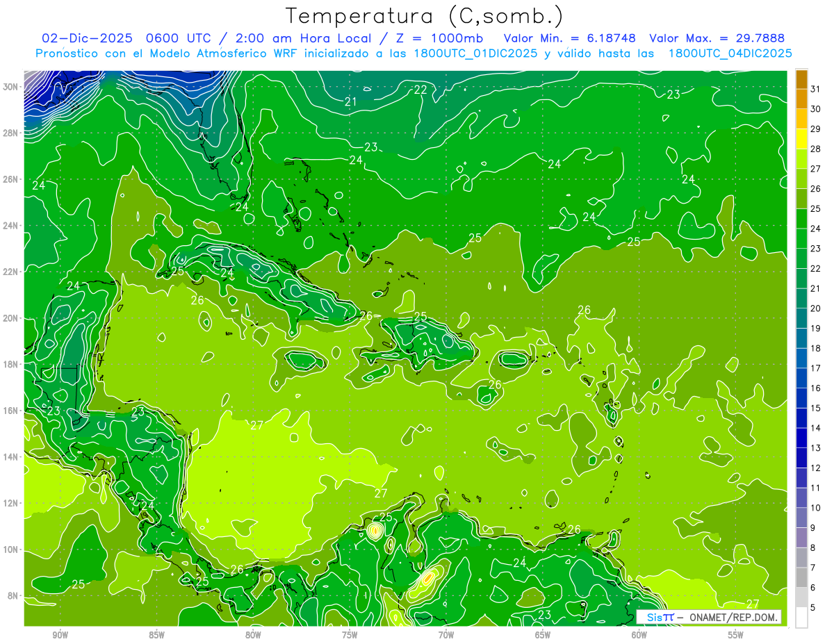This screenshot has width=834, height=644.
Task: Click the white legend swatch below 5
Action: [x=801, y=618]
